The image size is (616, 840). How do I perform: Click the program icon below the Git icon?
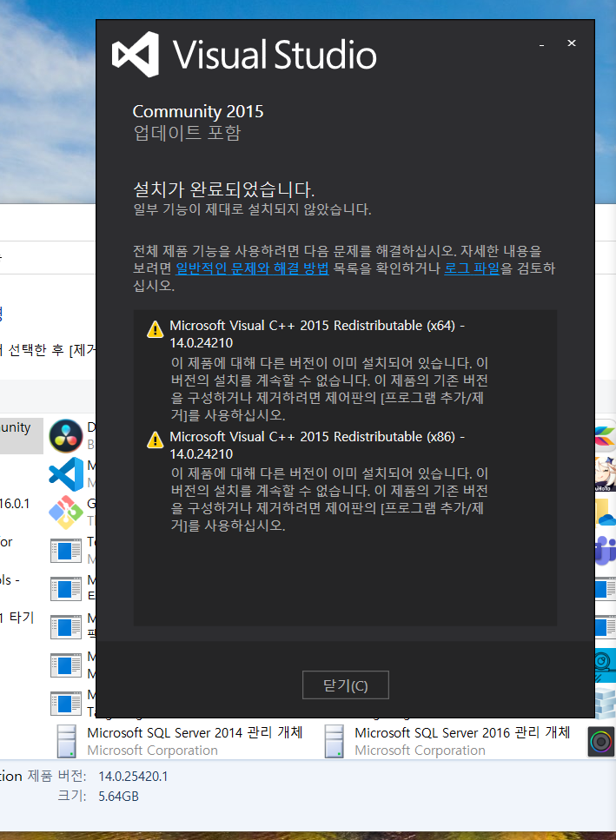click(66, 550)
